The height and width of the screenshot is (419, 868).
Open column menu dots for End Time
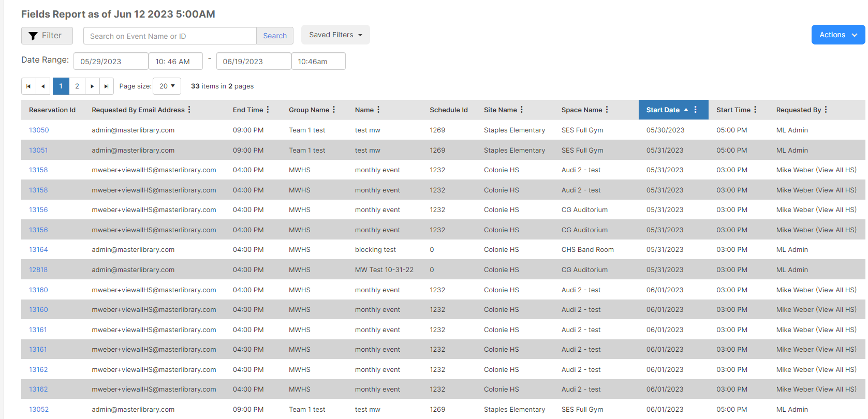point(268,110)
